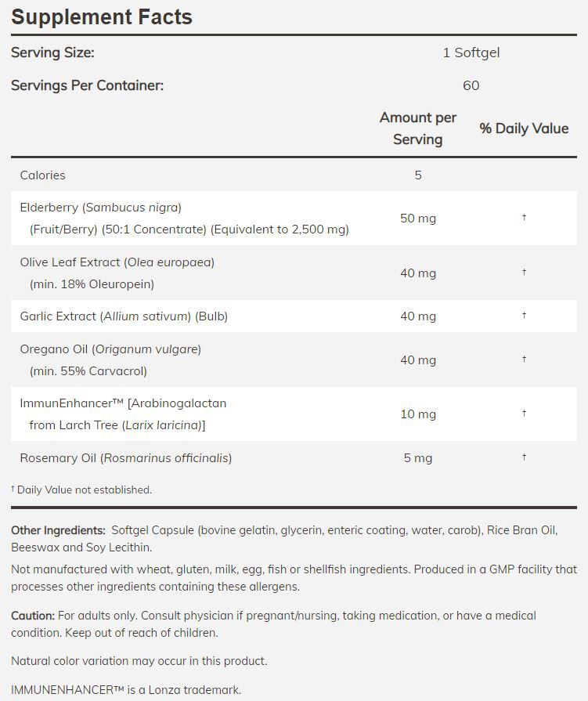Viewport: 588px width, 701px height.
Task: Click the dagger symbol in the Olive Leaf row
Action: [x=524, y=273]
